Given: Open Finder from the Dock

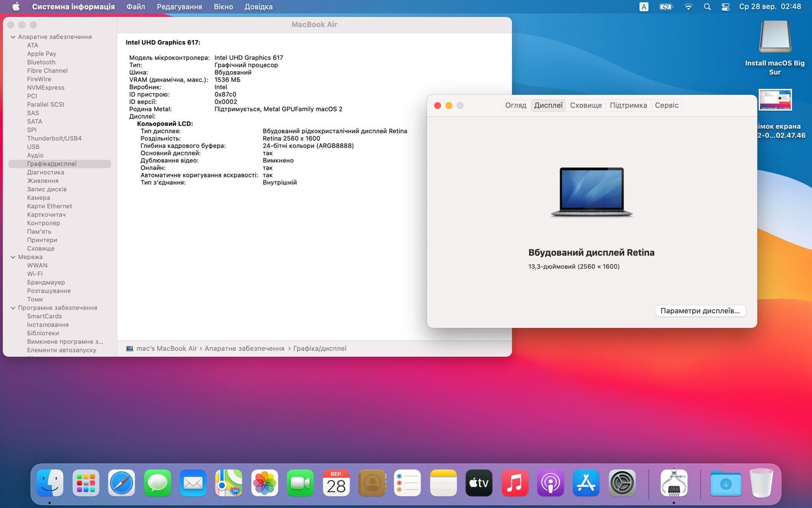Looking at the screenshot, I should (x=50, y=483).
